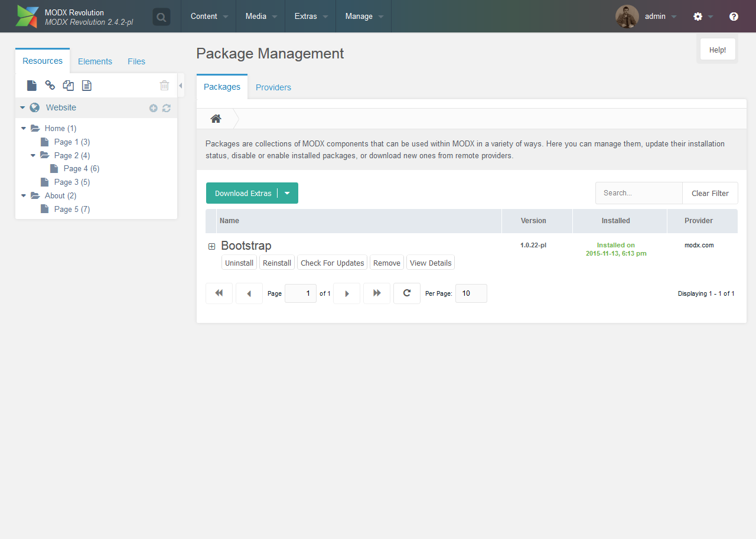Create a new document resource

[x=32, y=86]
